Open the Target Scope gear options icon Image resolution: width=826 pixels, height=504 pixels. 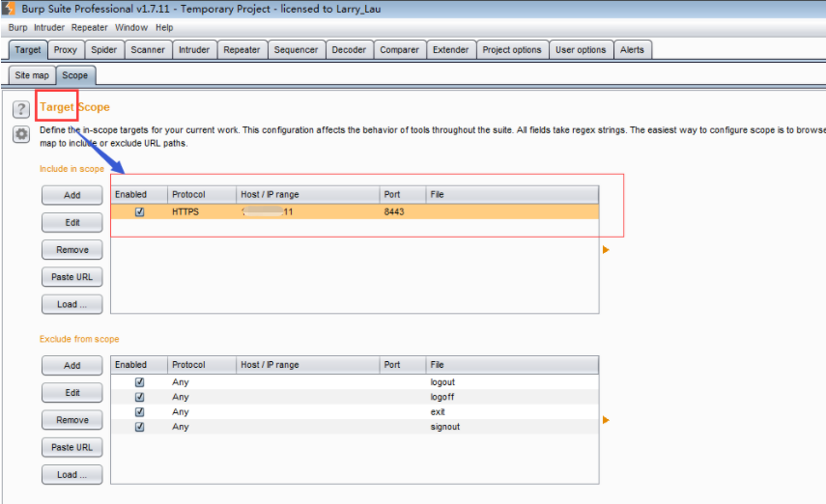click(x=21, y=134)
